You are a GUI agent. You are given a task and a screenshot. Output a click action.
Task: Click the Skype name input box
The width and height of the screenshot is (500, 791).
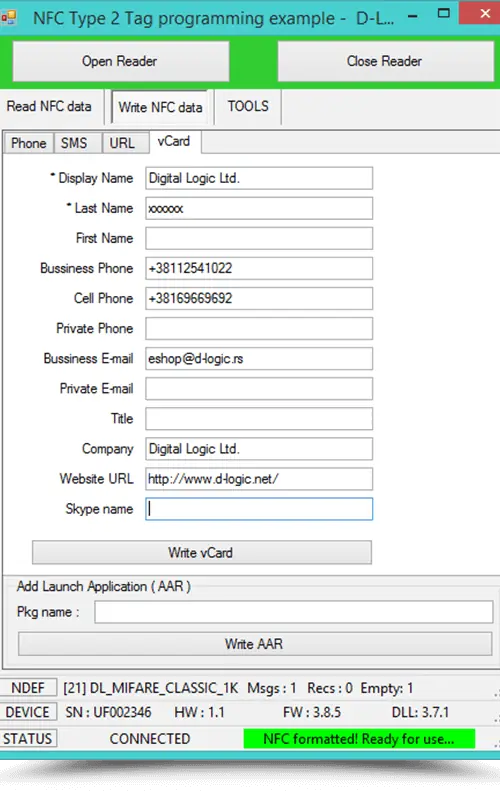click(x=259, y=508)
